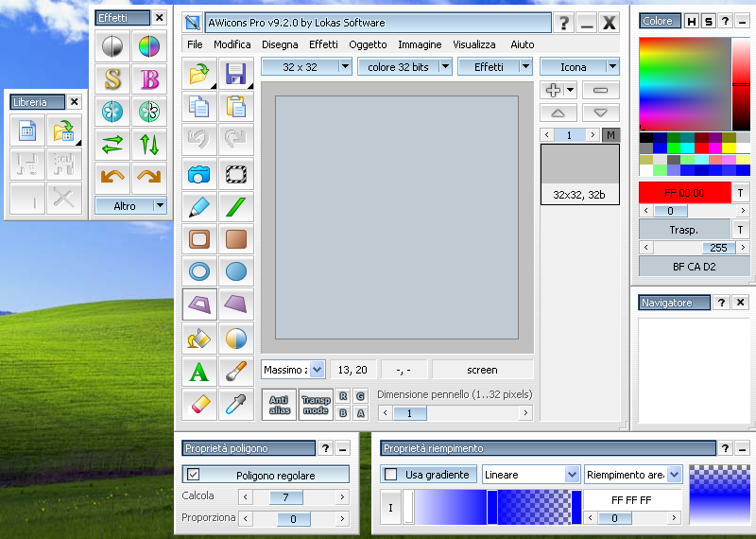756x539 pixels.
Task: Click the Trasp. button
Action: pyautogui.click(x=684, y=230)
